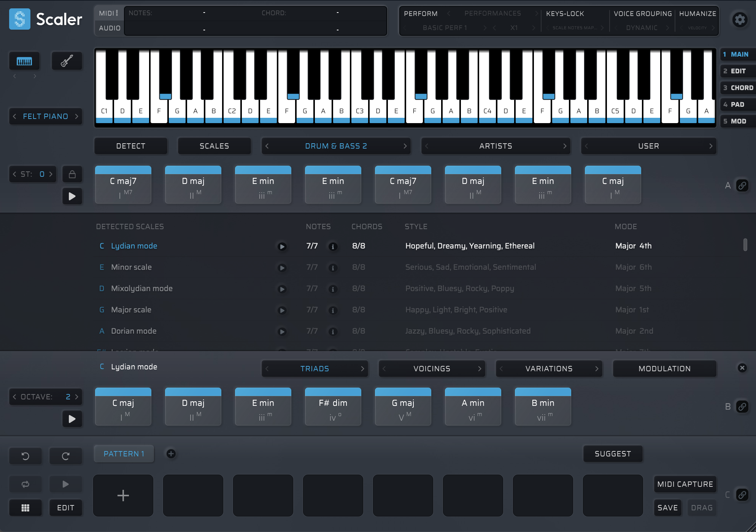Switch to the guitar fretboard view icon

[67, 61]
